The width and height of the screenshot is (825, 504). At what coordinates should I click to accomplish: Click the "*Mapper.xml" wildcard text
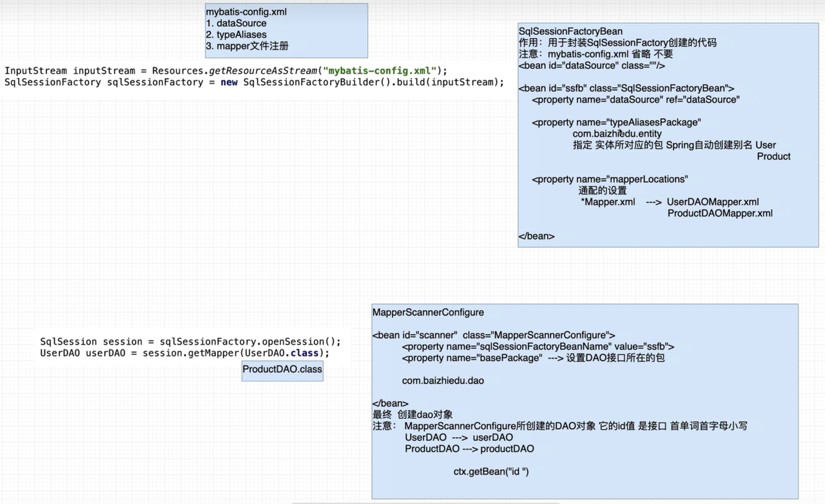coord(608,202)
